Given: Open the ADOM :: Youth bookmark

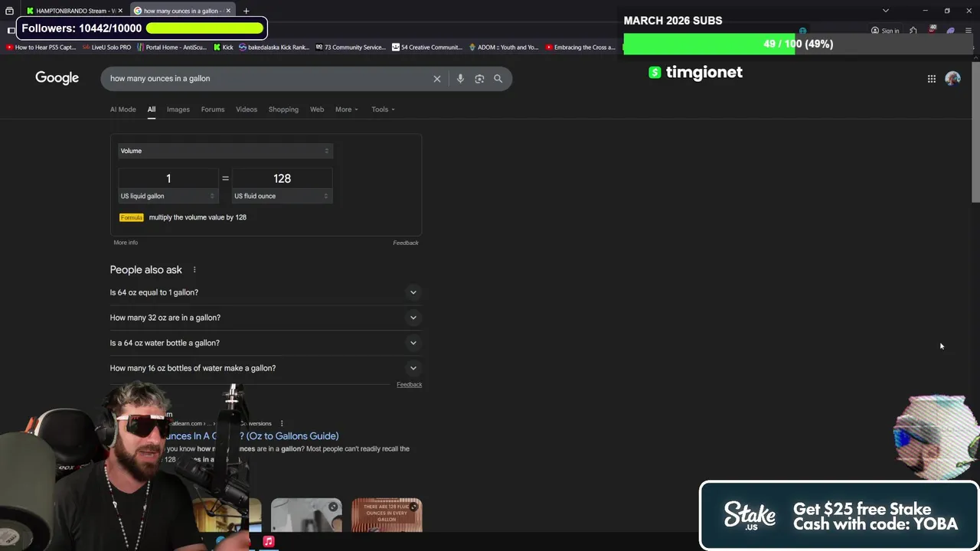Looking at the screenshot, I should pos(503,47).
